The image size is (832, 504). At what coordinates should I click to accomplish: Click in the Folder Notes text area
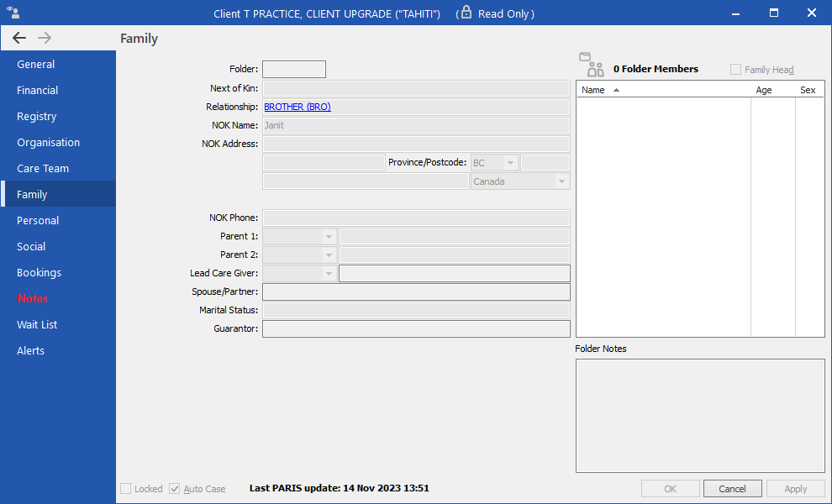click(699, 416)
